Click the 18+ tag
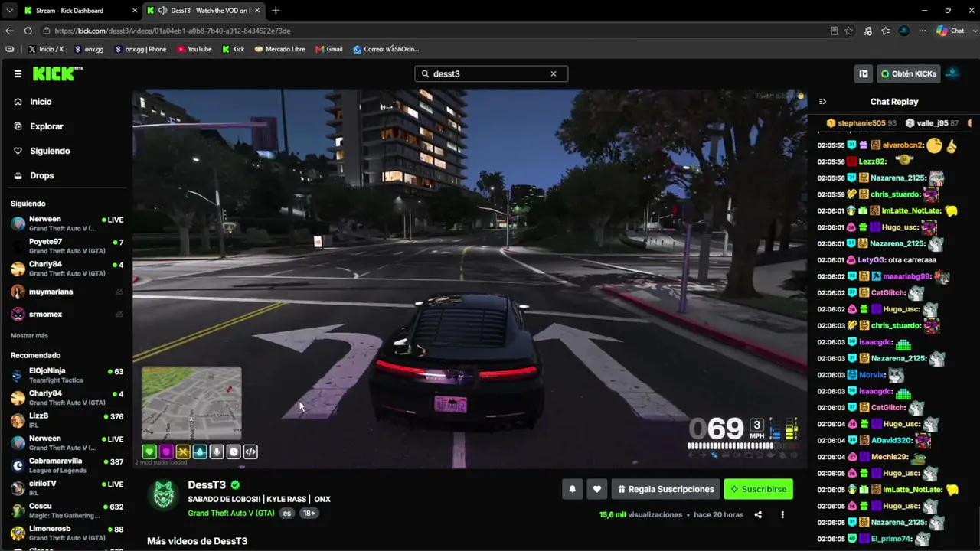This screenshot has width=980, height=551. coord(309,513)
